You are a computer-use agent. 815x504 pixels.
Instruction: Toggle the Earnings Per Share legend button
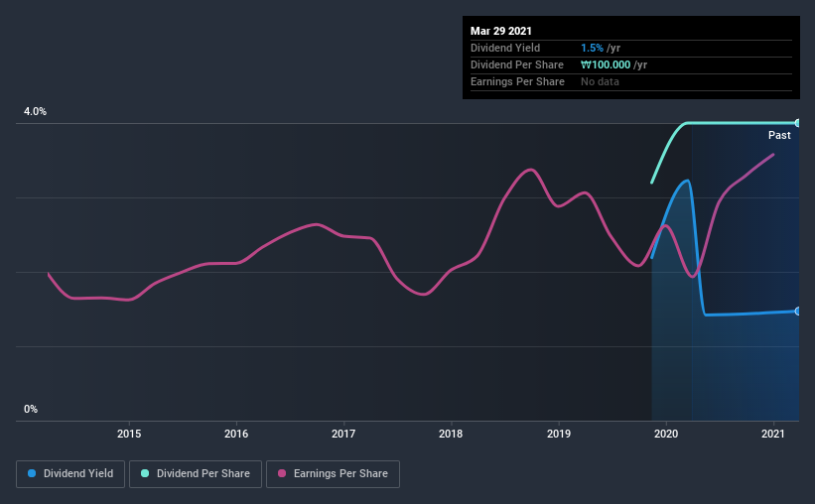coord(333,474)
